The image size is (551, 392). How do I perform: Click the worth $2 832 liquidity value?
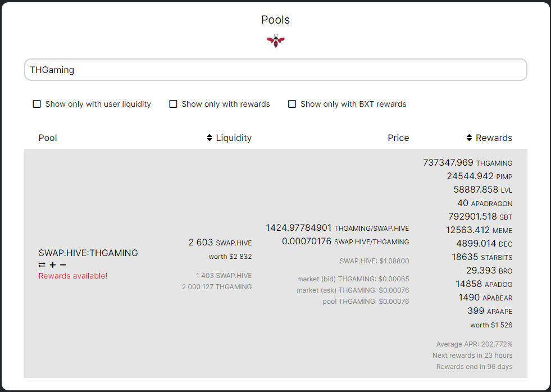tap(230, 257)
